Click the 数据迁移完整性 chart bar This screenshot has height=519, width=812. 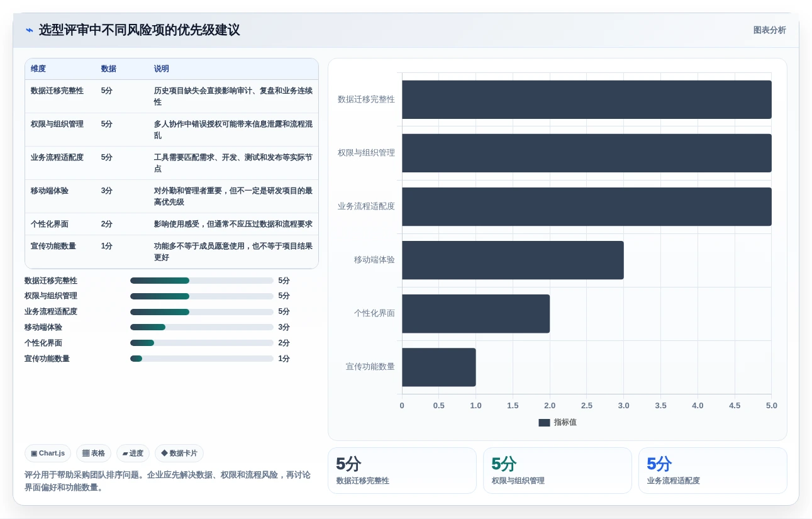[x=587, y=99]
